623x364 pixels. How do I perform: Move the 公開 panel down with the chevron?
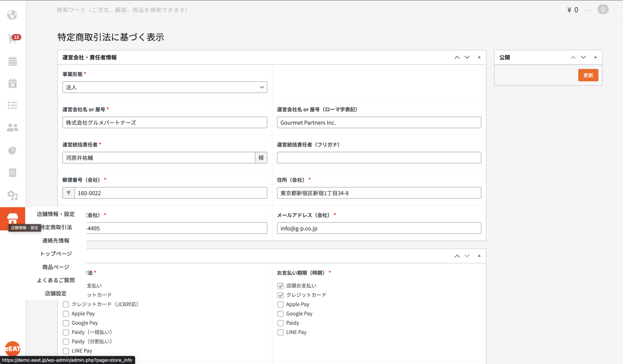click(583, 57)
